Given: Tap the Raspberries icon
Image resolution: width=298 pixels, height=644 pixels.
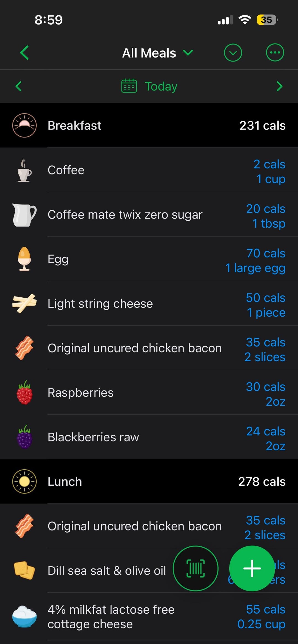Looking at the screenshot, I should [24, 393].
